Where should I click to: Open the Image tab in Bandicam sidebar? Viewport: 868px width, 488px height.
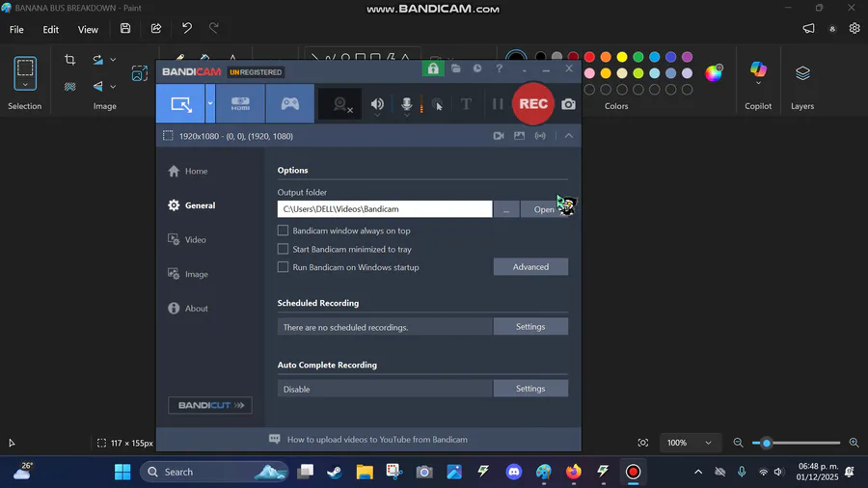(188, 274)
